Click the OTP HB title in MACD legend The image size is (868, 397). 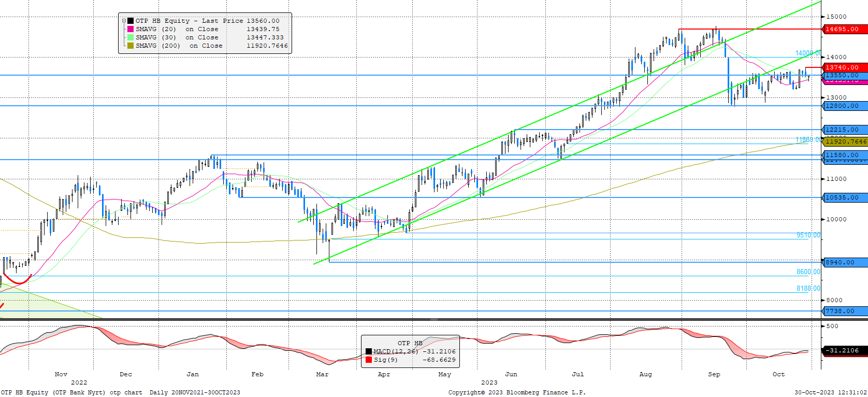point(410,343)
